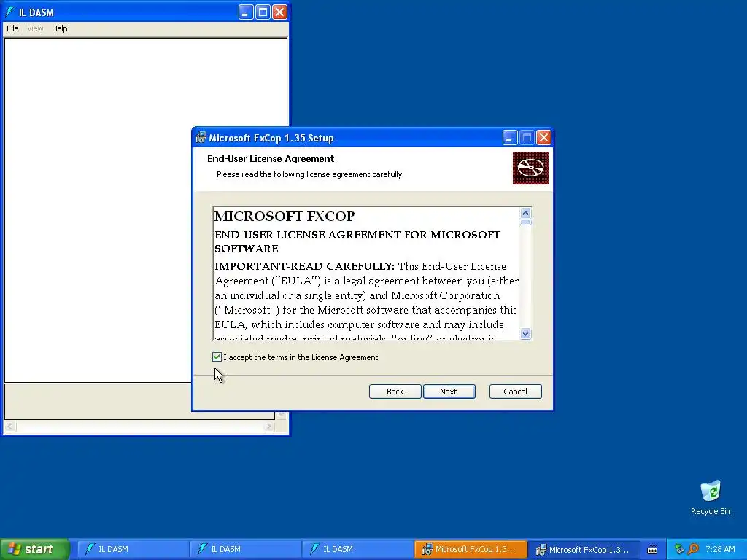Select the Recycle Bin desktop icon
Screen dimensions: 747x560
(711, 498)
